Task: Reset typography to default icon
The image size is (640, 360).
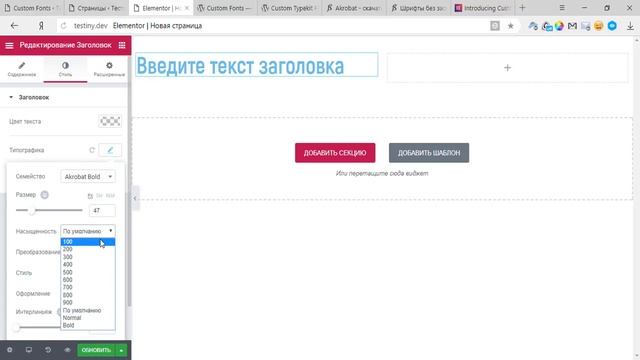Action: [92, 150]
